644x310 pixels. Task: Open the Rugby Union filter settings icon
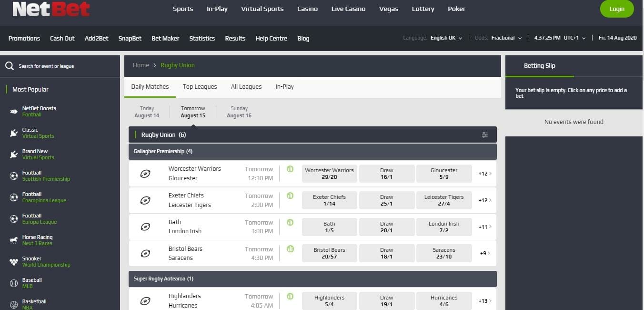pos(485,135)
